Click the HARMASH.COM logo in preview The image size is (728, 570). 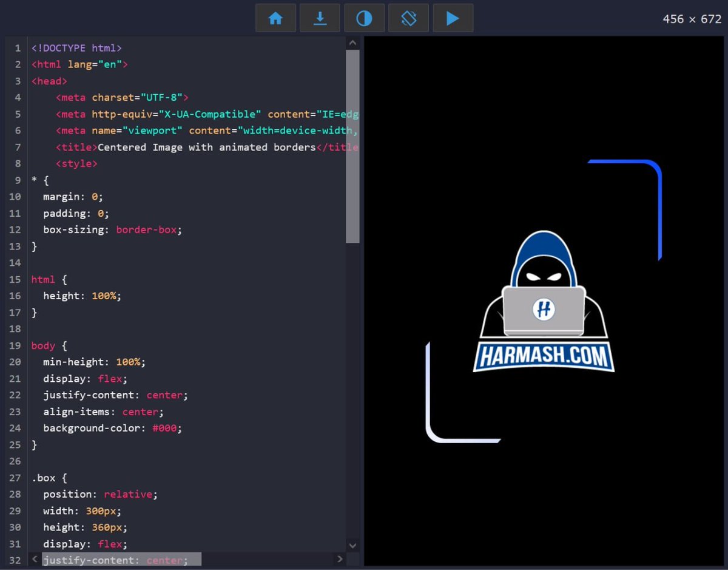(544, 301)
